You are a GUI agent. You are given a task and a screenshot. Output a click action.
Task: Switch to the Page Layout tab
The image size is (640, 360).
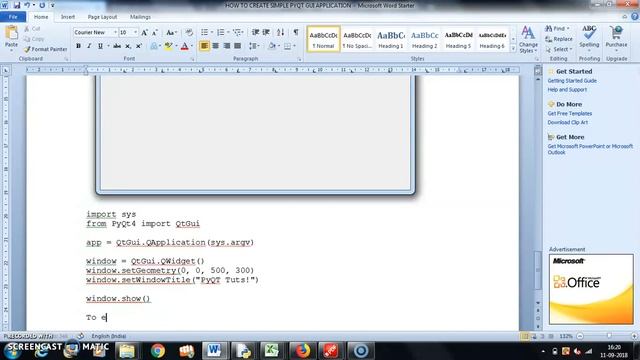[x=102, y=17]
